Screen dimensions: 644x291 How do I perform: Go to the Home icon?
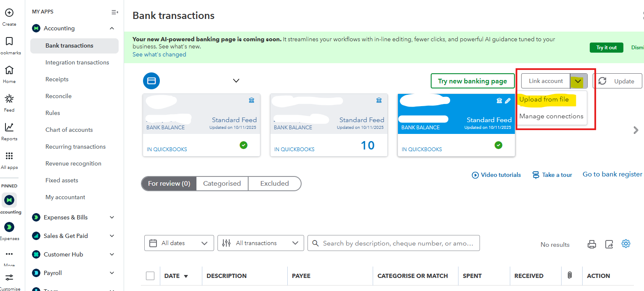(9, 70)
